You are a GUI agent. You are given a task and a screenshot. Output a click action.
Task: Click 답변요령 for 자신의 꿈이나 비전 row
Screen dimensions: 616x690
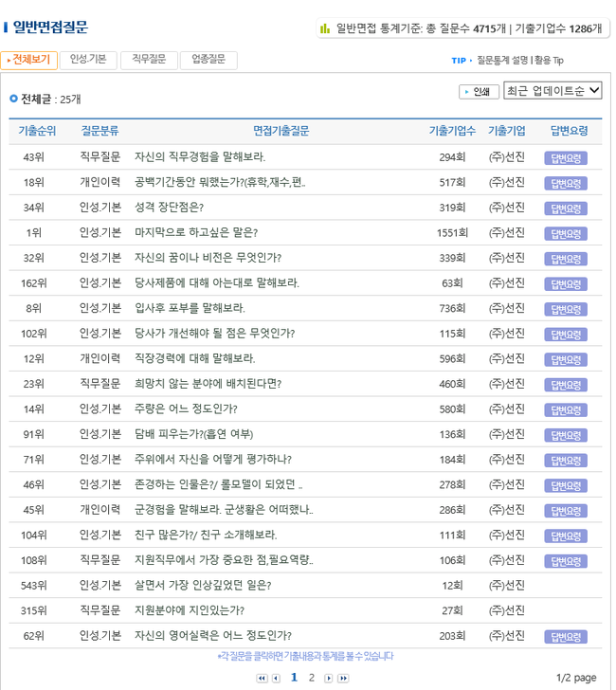click(566, 259)
